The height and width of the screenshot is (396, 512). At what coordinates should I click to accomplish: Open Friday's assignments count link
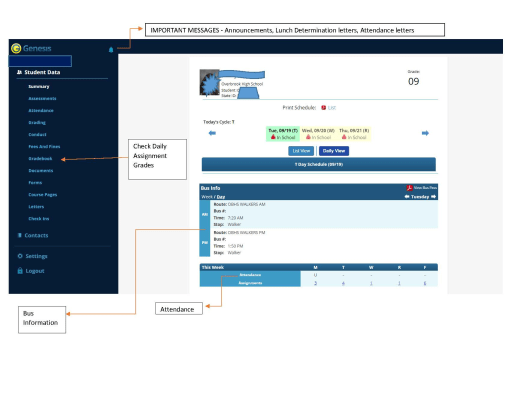[x=425, y=283]
